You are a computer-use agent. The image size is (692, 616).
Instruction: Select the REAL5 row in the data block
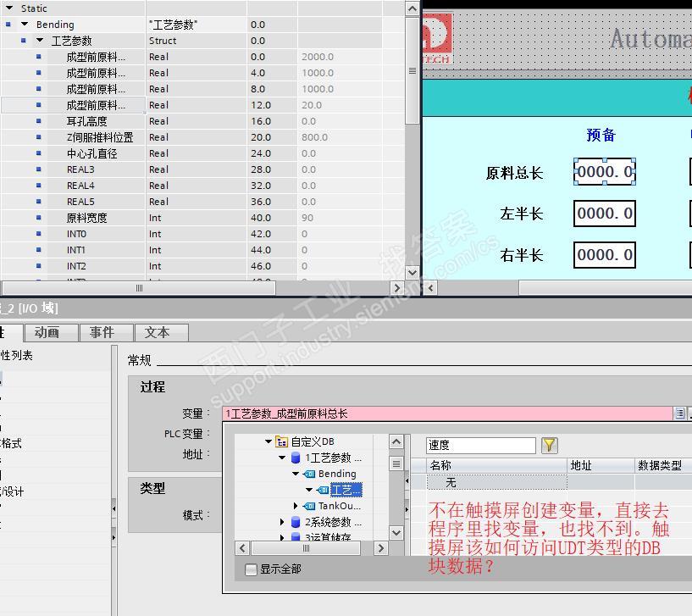coord(203,202)
